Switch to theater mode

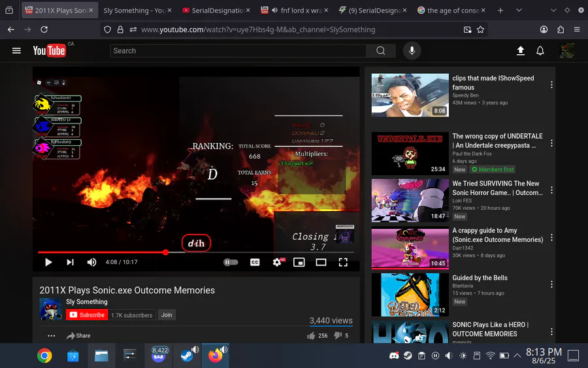pyautogui.click(x=321, y=262)
